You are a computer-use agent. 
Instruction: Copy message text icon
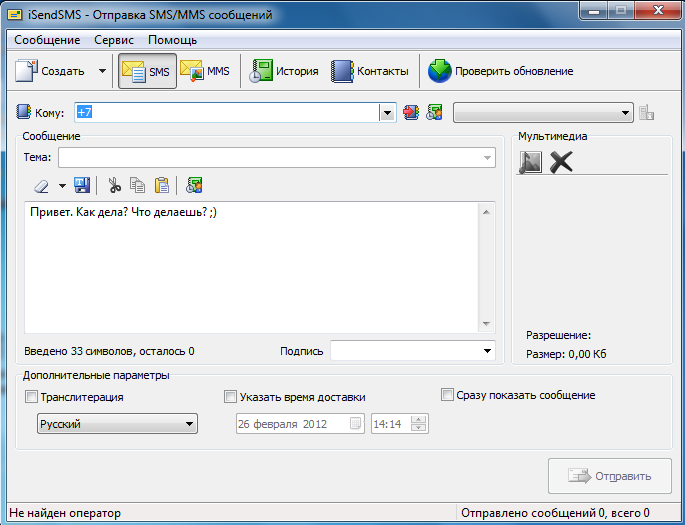(x=138, y=185)
